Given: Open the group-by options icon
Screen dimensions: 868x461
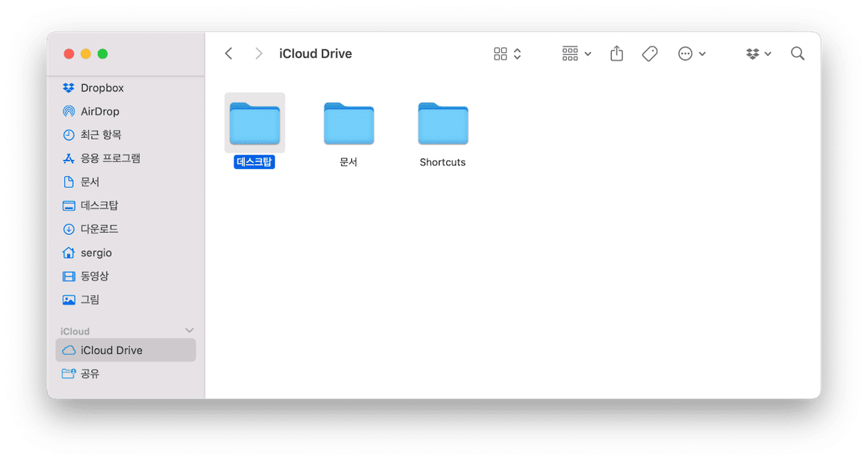Looking at the screenshot, I should 570,54.
